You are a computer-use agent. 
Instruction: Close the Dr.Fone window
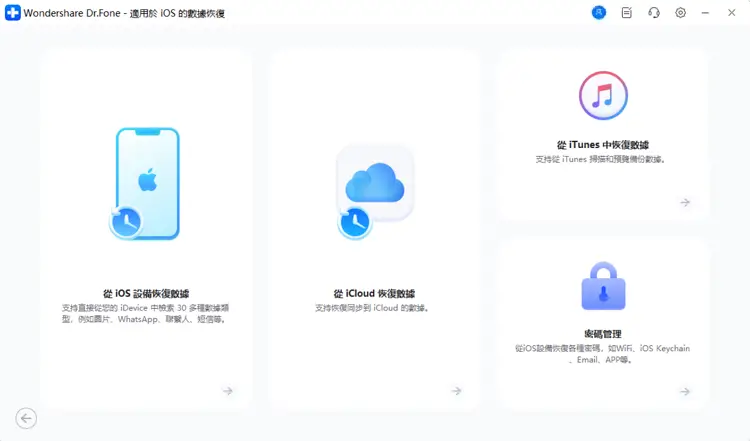coord(731,13)
